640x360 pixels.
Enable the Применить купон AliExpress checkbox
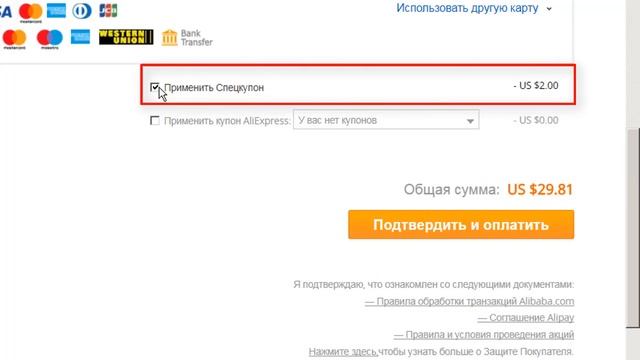pyautogui.click(x=155, y=120)
